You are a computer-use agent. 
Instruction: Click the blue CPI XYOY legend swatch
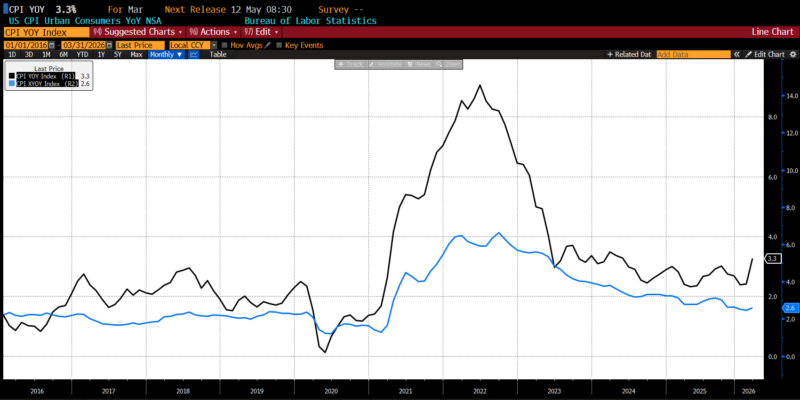tap(11, 84)
